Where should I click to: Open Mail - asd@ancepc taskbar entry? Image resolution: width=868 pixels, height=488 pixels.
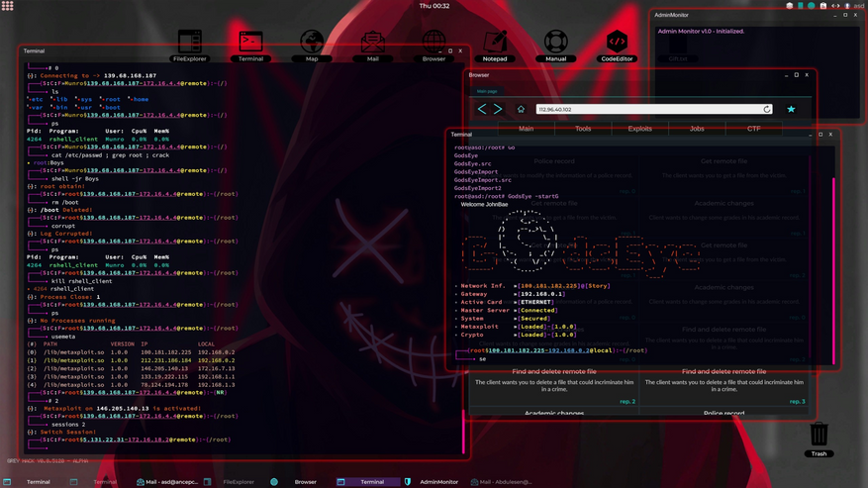tap(167, 482)
